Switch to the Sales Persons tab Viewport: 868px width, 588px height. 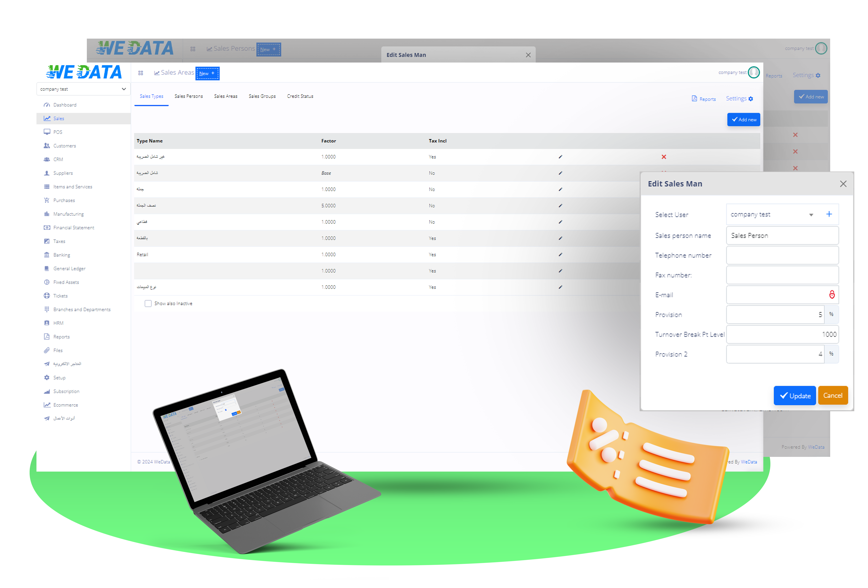(189, 96)
